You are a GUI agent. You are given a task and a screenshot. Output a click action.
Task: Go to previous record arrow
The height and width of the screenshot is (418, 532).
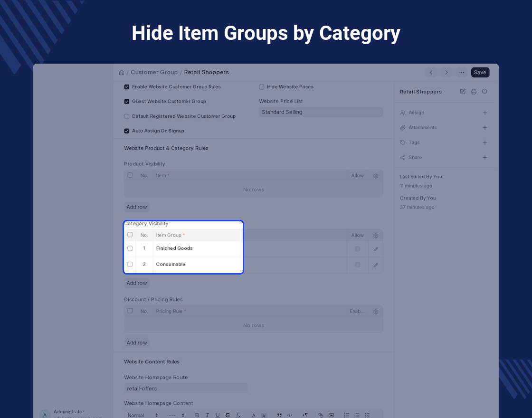pos(431,73)
